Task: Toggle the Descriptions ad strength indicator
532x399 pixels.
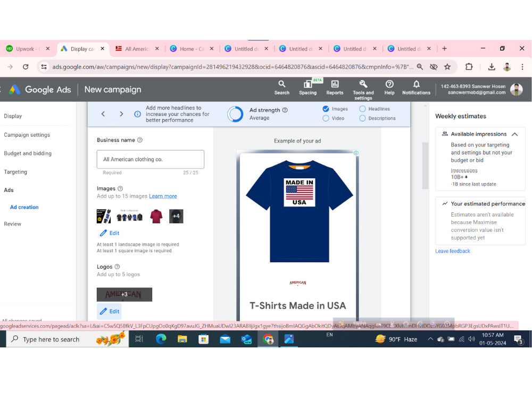Action: point(362,119)
